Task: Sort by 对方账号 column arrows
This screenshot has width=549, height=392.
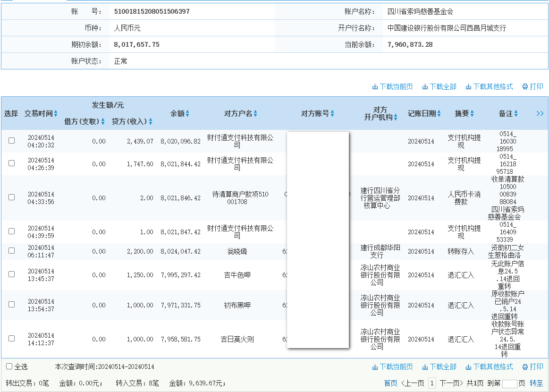Action: [332, 113]
